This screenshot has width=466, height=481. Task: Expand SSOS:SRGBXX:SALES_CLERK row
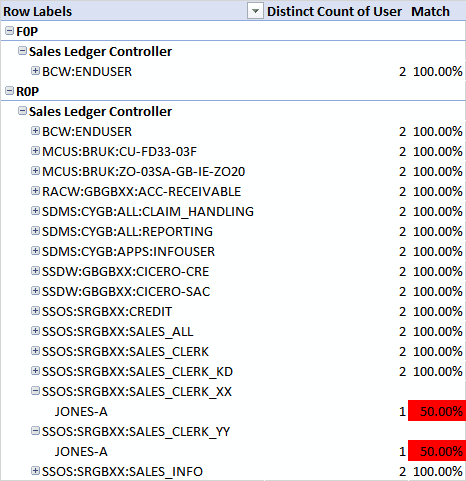point(35,351)
